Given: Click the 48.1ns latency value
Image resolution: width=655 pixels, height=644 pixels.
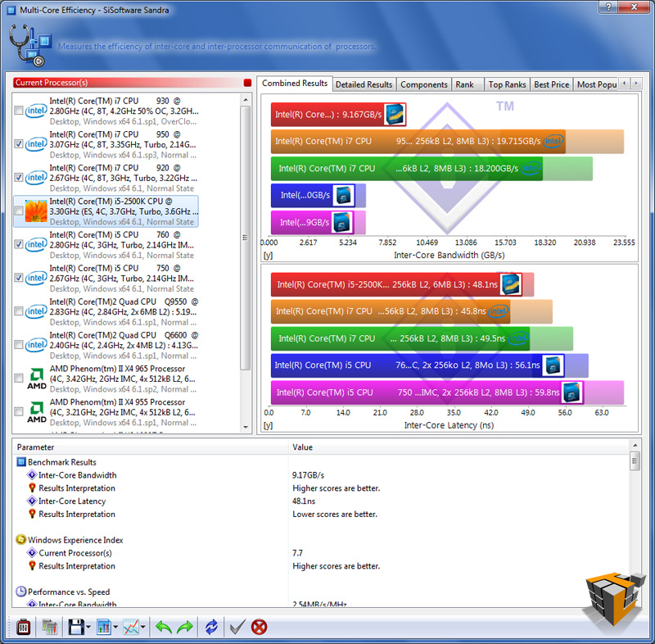Looking at the screenshot, I should [x=304, y=501].
